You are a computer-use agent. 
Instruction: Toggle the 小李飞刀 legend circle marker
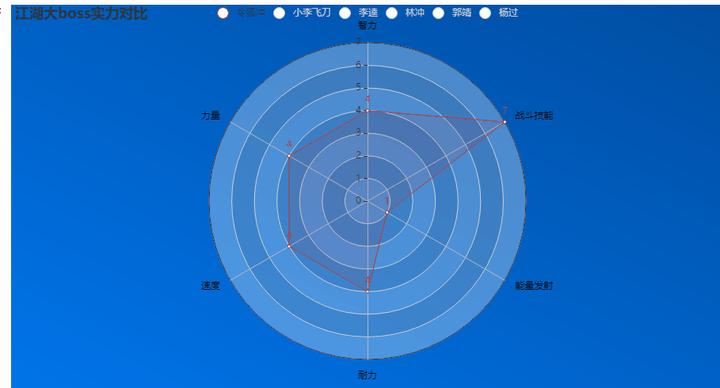coord(279,13)
